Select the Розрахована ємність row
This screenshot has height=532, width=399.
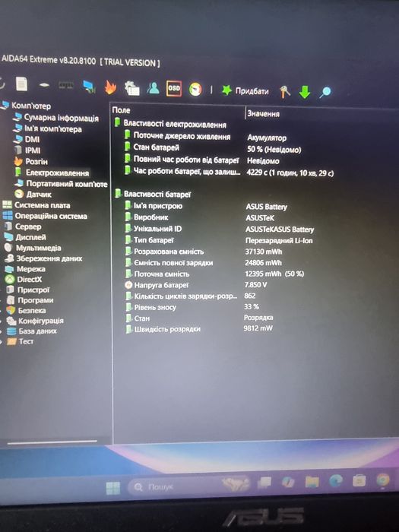click(203, 252)
